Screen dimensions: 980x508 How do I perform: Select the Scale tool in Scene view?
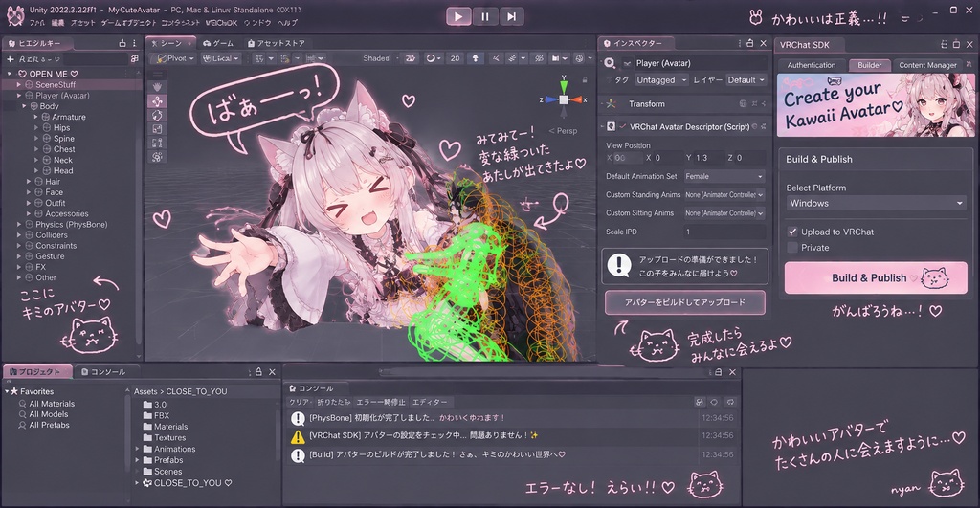[x=157, y=129]
